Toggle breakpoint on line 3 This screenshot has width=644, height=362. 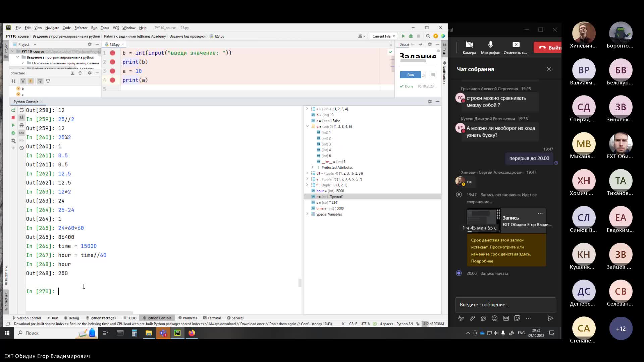click(113, 71)
